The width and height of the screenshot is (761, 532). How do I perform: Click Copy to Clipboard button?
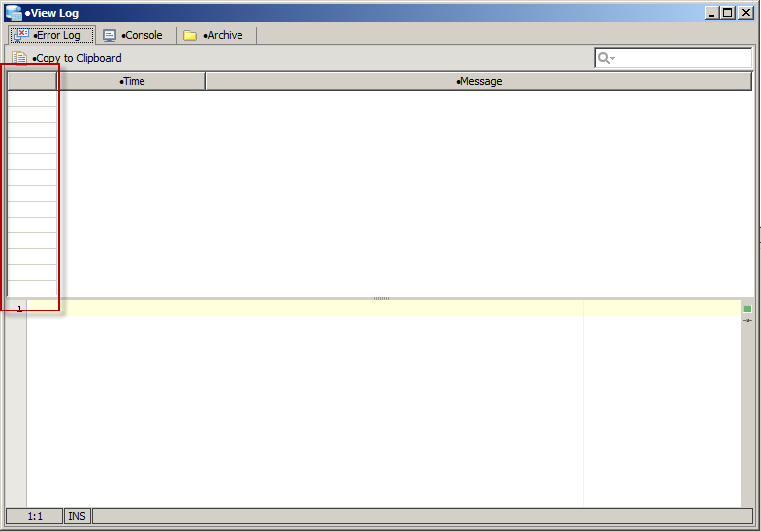pyautogui.click(x=66, y=58)
